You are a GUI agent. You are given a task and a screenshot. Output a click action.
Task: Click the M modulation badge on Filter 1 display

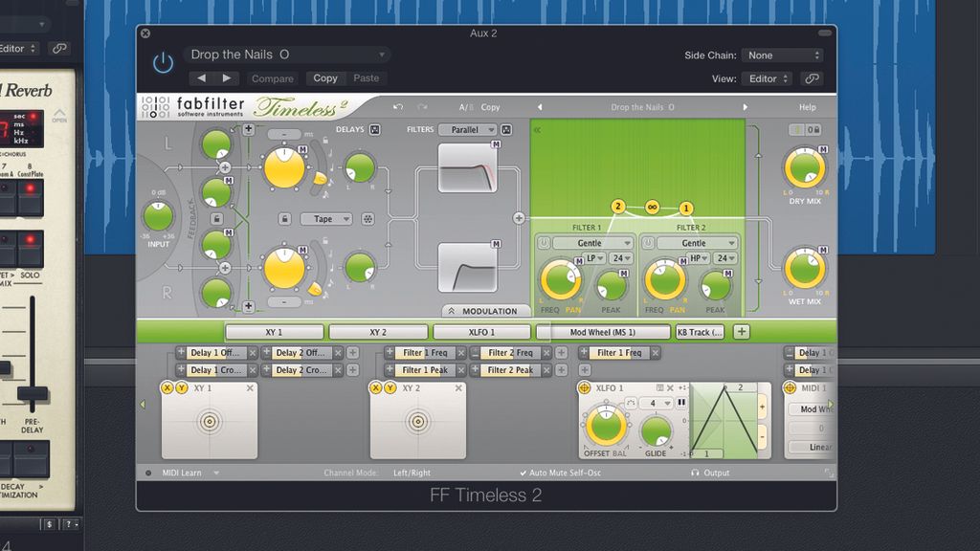[x=495, y=144]
